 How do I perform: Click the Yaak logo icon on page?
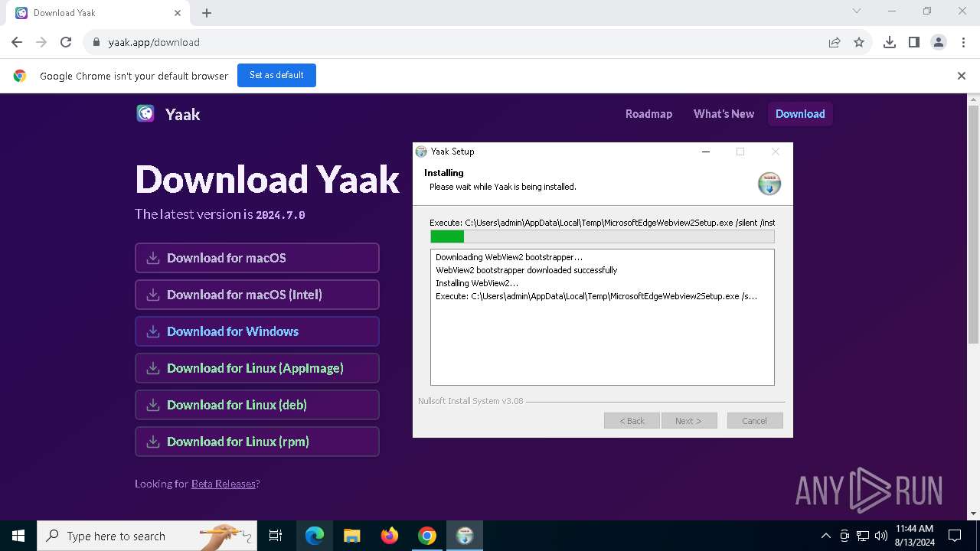click(x=145, y=114)
